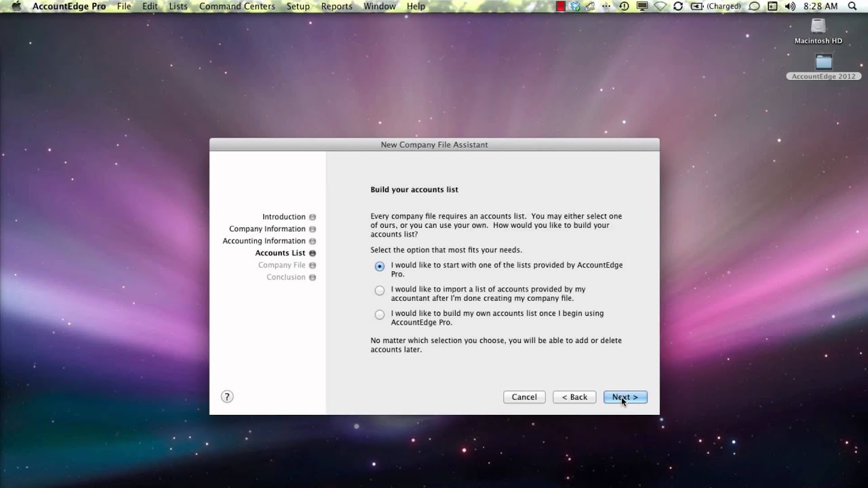Click Company File step bullet
This screenshot has width=868, height=488.
click(x=313, y=266)
